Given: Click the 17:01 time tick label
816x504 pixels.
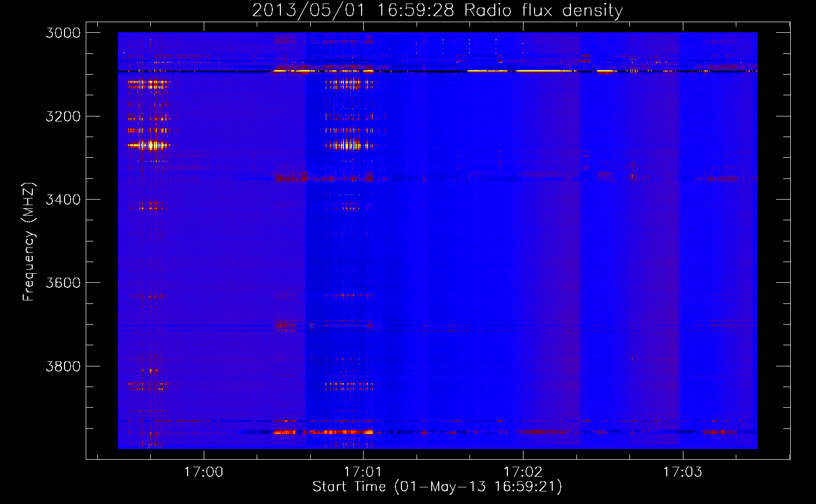Looking at the screenshot, I should 363,472.
